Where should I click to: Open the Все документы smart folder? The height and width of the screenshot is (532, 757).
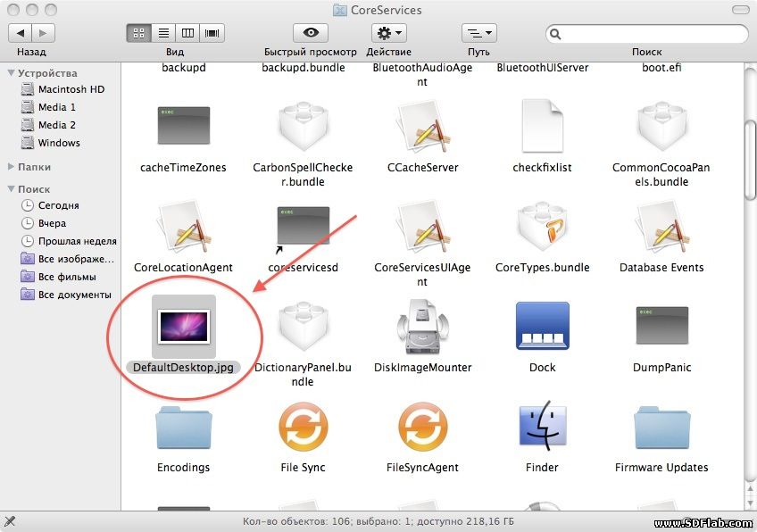tap(66, 295)
